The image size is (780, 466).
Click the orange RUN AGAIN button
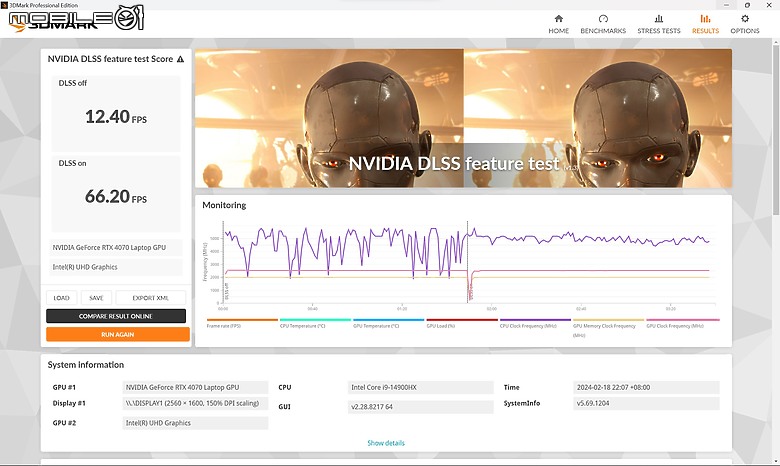118,334
